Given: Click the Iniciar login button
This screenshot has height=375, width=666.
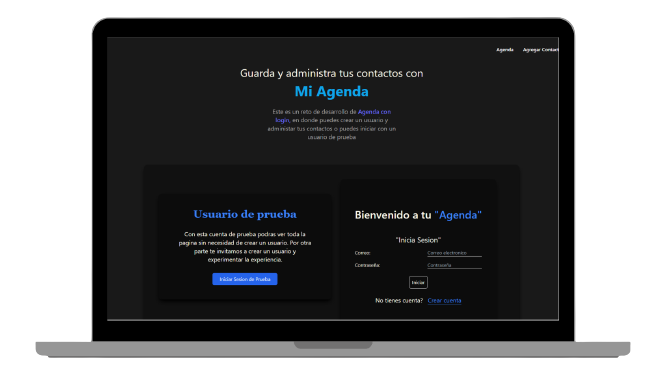Looking at the screenshot, I should tap(418, 282).
